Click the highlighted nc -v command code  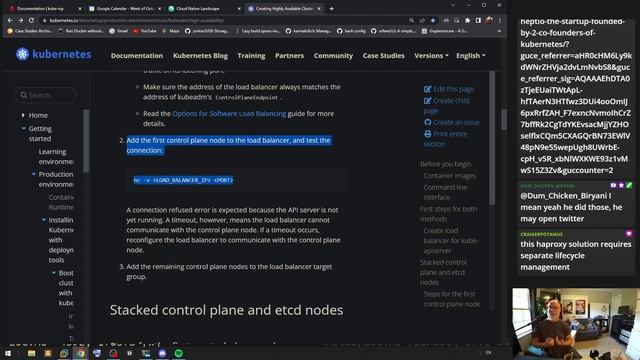(183, 180)
